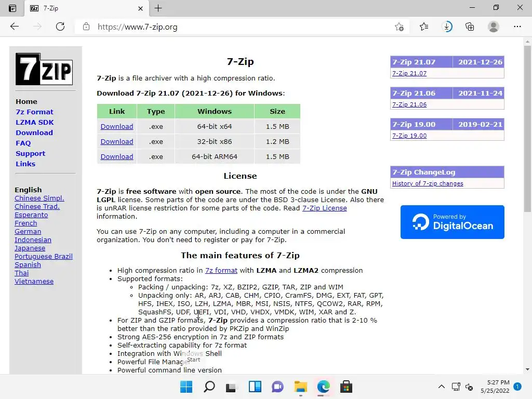
Task: Switch language to Japanese
Action: point(30,248)
